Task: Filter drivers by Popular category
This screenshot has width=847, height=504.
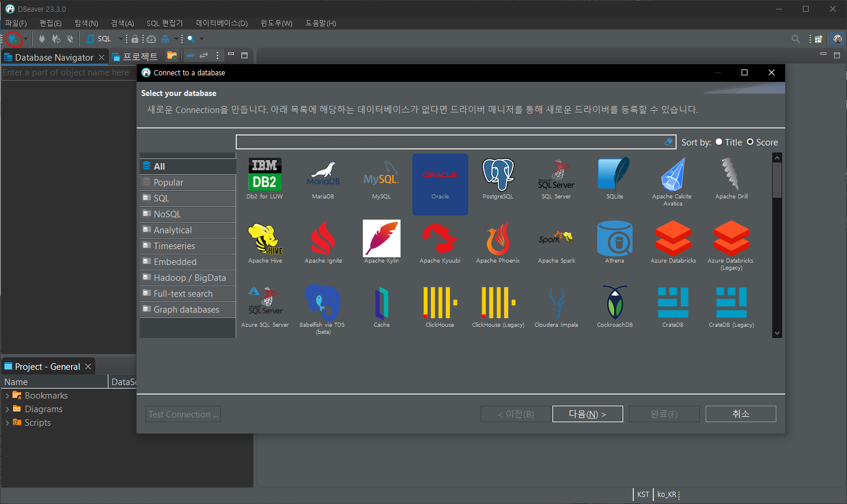Action: [x=188, y=183]
